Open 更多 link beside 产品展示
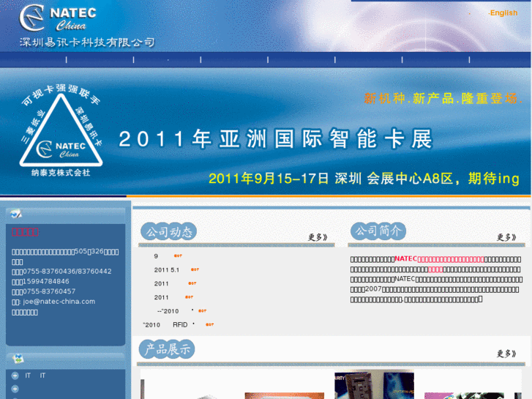Screen dimensions: 532x399 coord(506,354)
